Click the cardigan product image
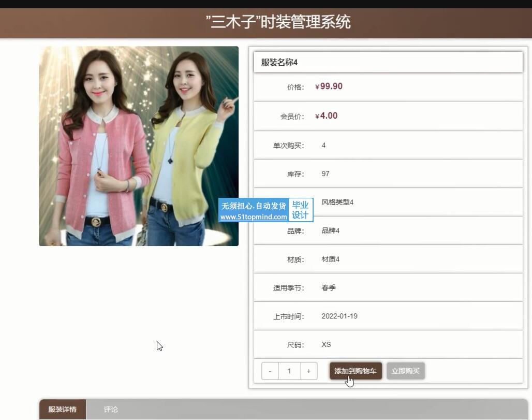The height and width of the screenshot is (420, 532). (138, 146)
